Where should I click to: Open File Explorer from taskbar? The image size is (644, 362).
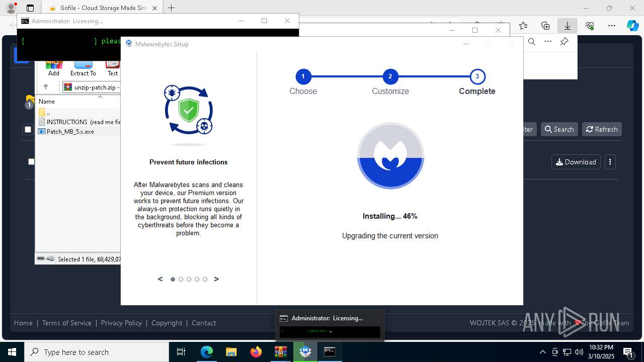pos(231,352)
